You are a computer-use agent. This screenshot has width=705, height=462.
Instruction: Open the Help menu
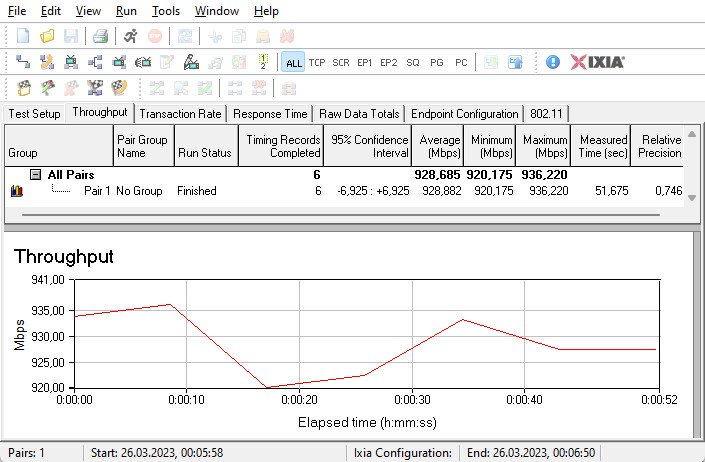(x=266, y=11)
